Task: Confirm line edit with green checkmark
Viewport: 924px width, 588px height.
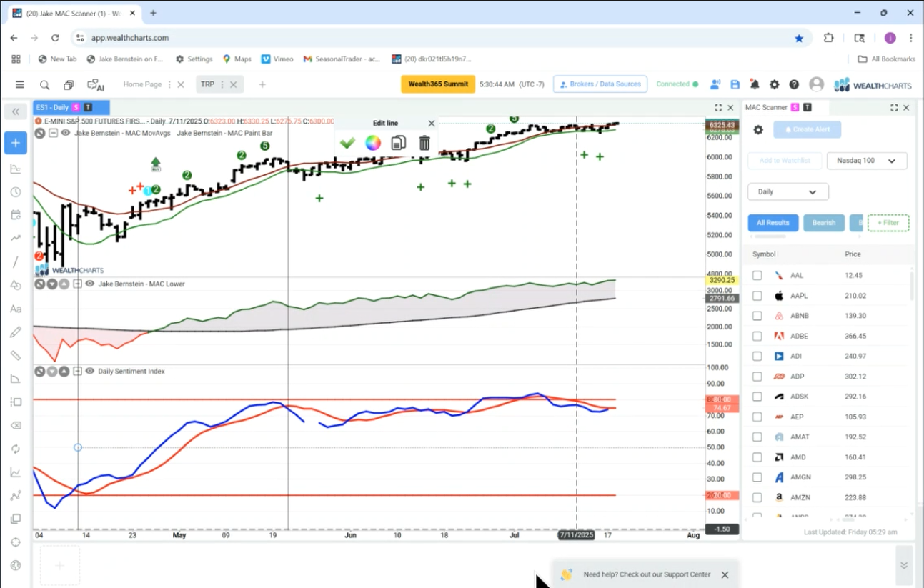Action: (347, 143)
